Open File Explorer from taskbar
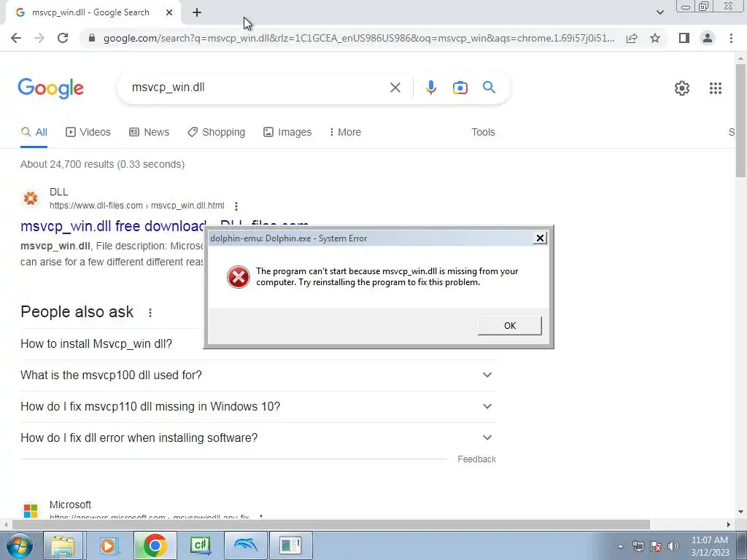The height and width of the screenshot is (560, 747). click(x=63, y=545)
